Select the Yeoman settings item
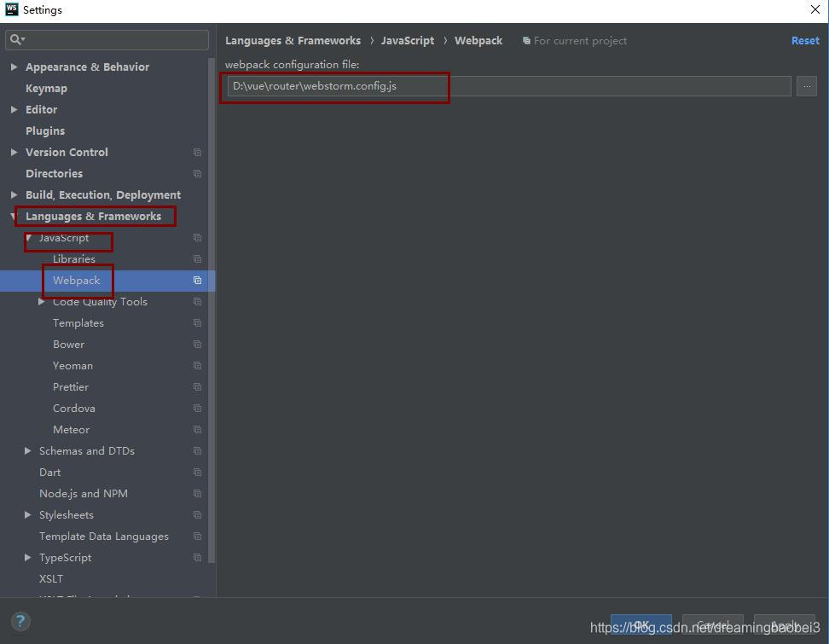Viewport: 829px width, 644px height. point(73,365)
